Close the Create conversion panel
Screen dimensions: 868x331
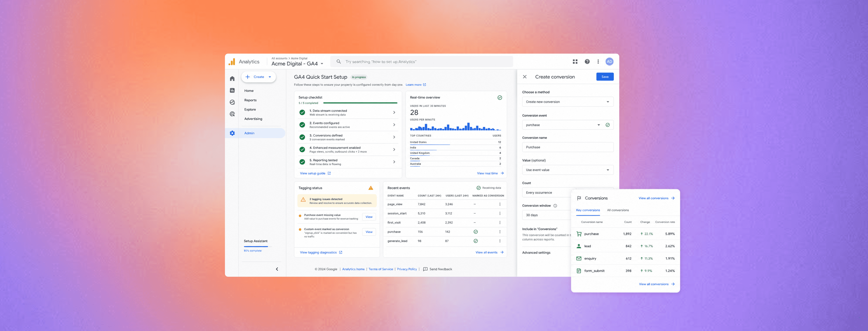pyautogui.click(x=525, y=77)
